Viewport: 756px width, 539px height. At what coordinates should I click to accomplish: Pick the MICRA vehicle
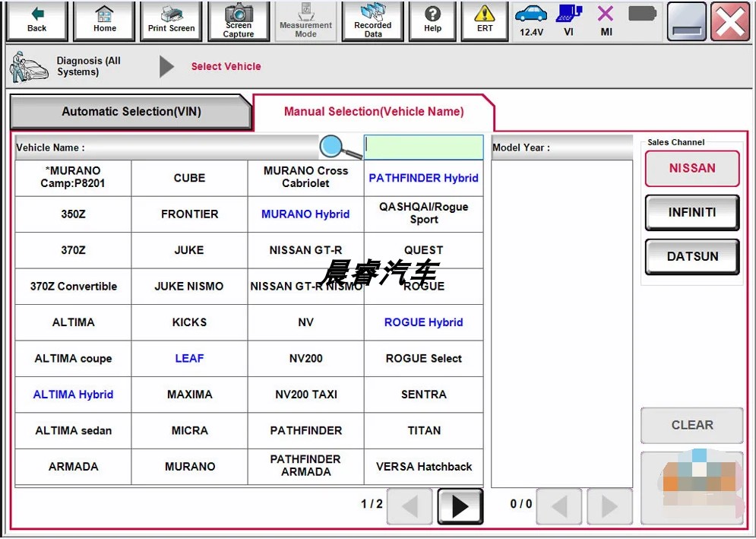[189, 431]
